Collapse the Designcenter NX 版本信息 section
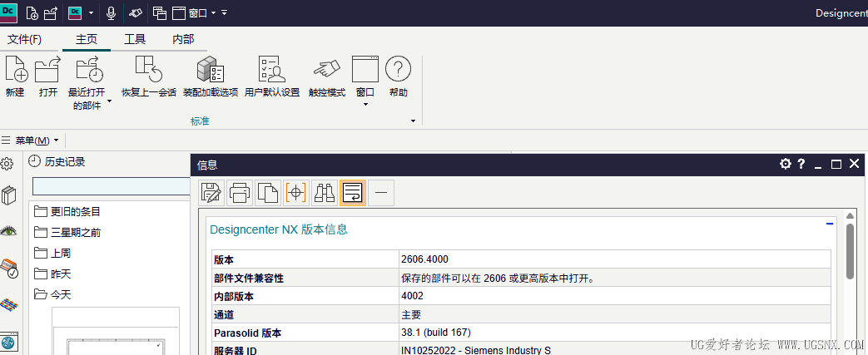The width and height of the screenshot is (868, 355). 830,224
